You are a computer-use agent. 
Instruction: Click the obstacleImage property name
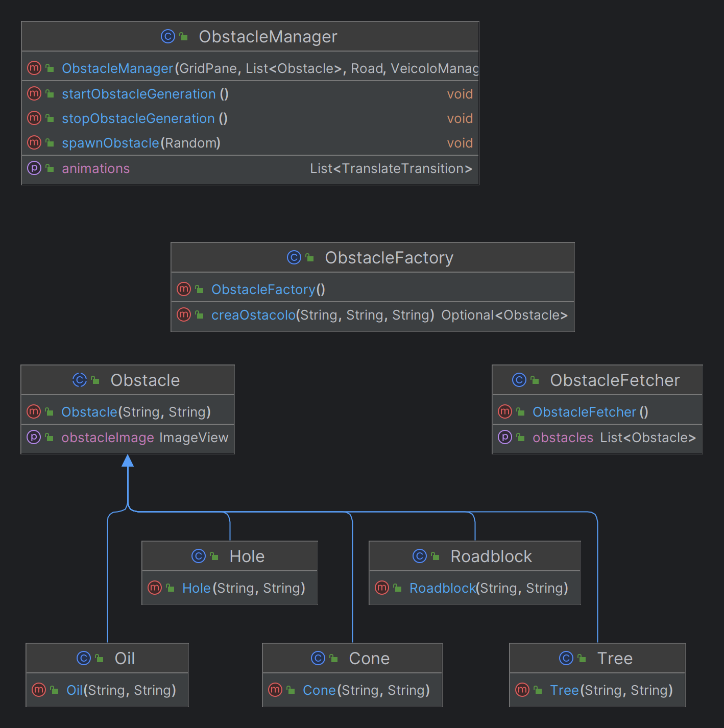click(108, 438)
